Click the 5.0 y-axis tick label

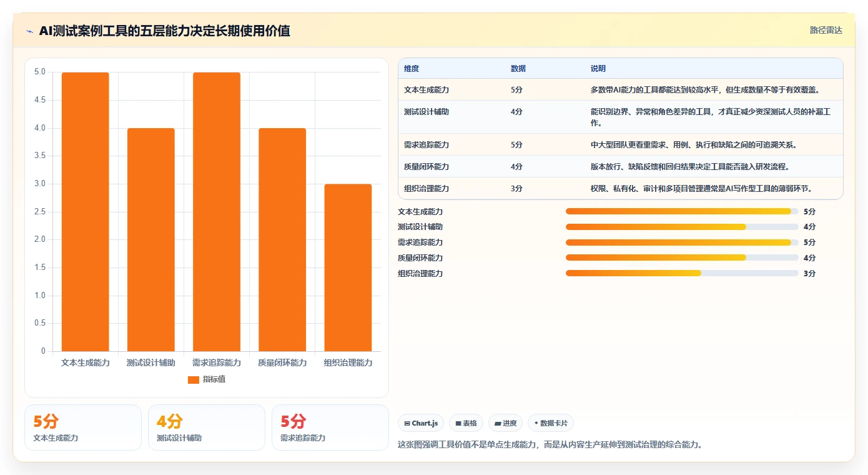point(40,72)
